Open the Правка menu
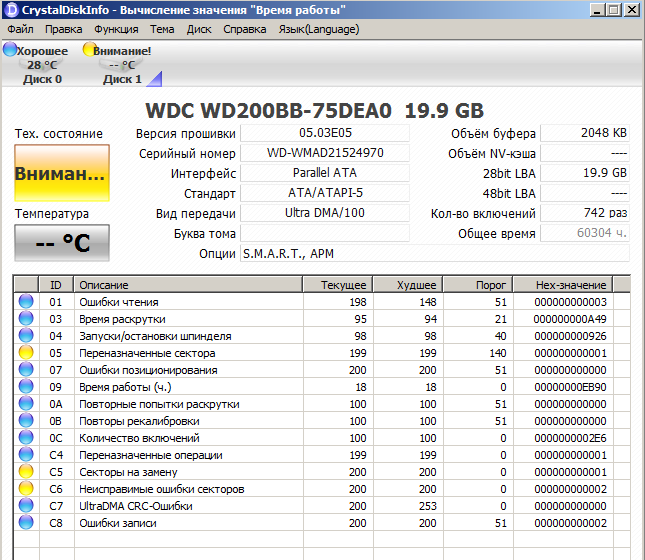 (x=63, y=29)
